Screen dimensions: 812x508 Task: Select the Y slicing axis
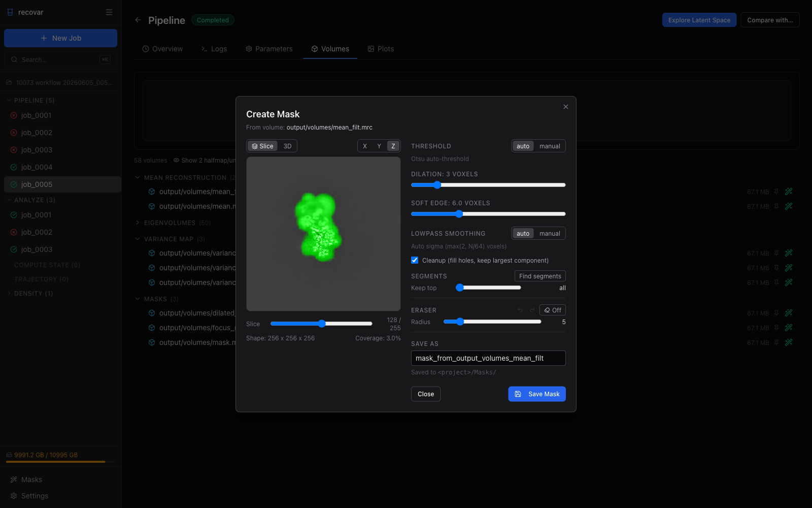(x=379, y=146)
